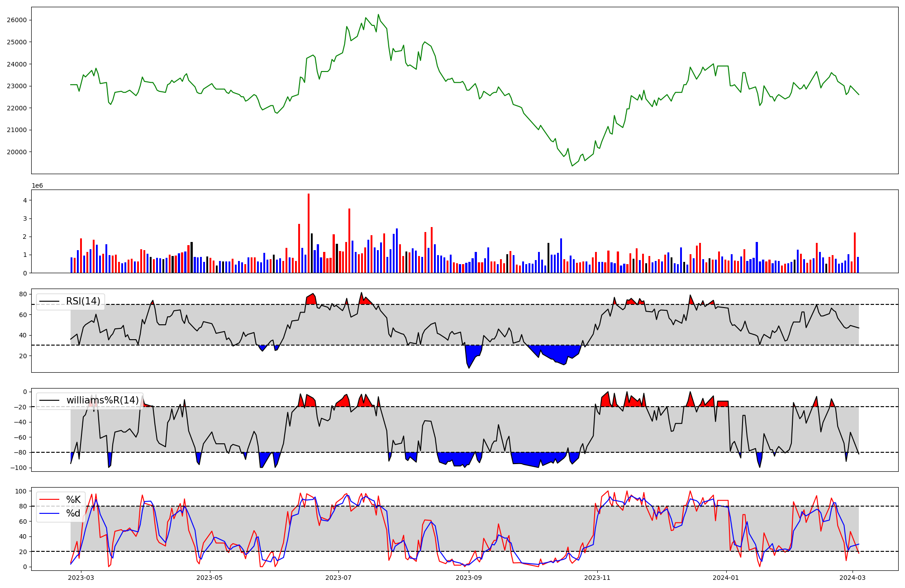905x588 pixels.
Task: Click the 2023-09 date tick label
Action: pyautogui.click(x=469, y=578)
